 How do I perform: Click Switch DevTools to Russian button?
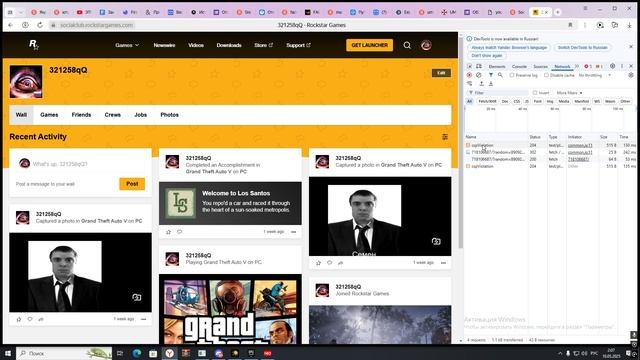(x=582, y=47)
